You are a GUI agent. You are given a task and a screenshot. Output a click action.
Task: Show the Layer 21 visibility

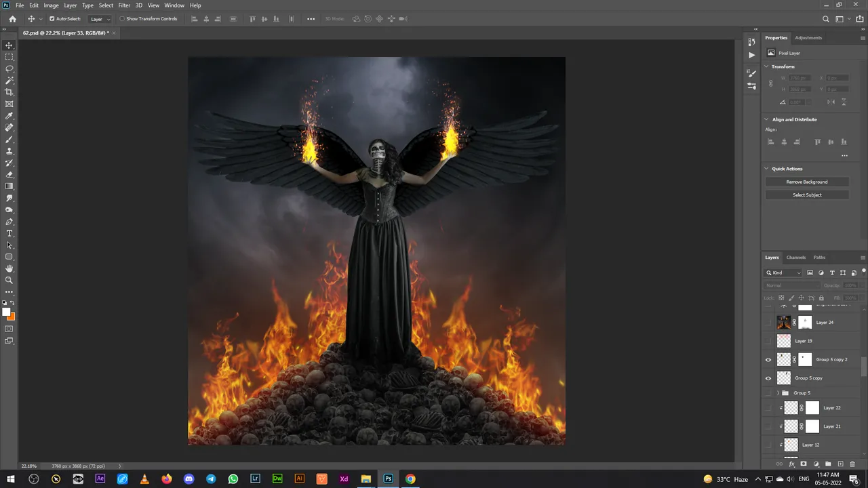[x=768, y=426]
